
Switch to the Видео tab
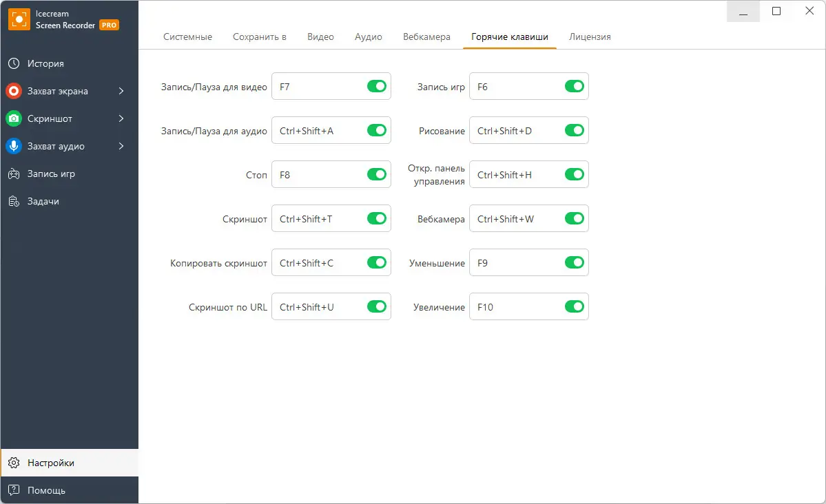(x=320, y=36)
